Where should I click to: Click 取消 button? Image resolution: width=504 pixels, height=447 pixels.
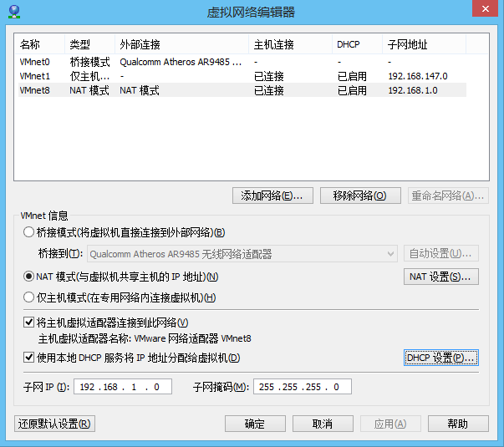coord(323,424)
